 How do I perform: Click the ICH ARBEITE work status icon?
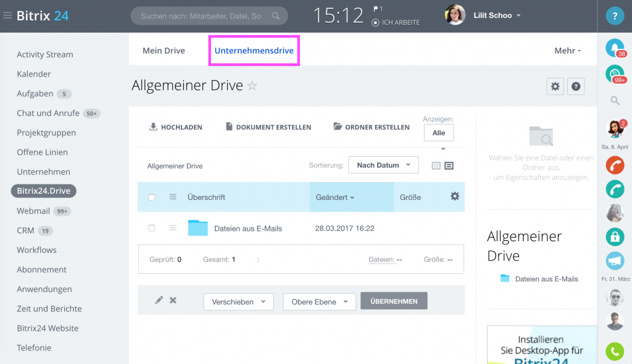[375, 23]
